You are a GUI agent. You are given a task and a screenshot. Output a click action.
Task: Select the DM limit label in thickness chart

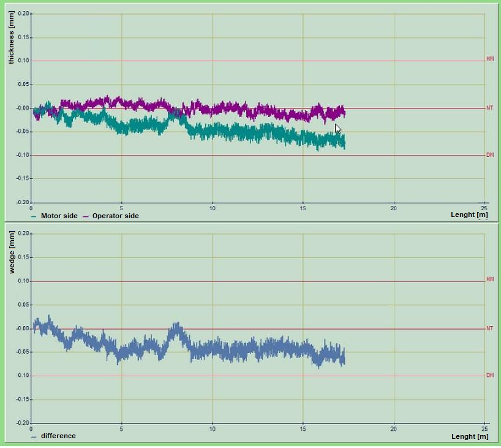489,155
